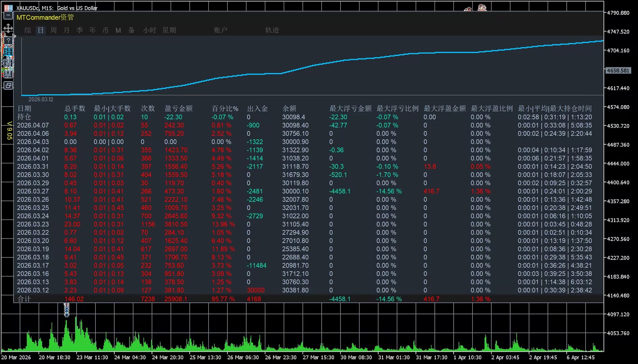Viewport: 638px width, 364px height.
Task: Click the 合计 totals row label
Action: 24,299
